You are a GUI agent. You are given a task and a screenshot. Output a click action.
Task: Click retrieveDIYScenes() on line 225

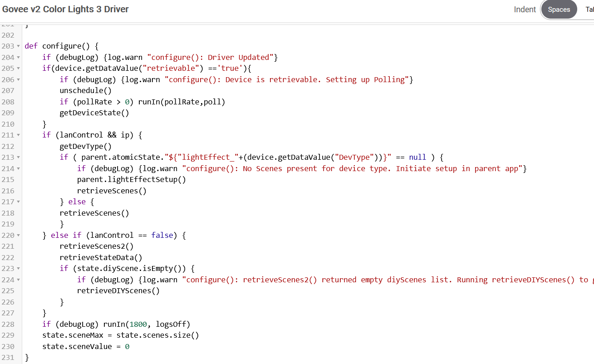tap(118, 290)
